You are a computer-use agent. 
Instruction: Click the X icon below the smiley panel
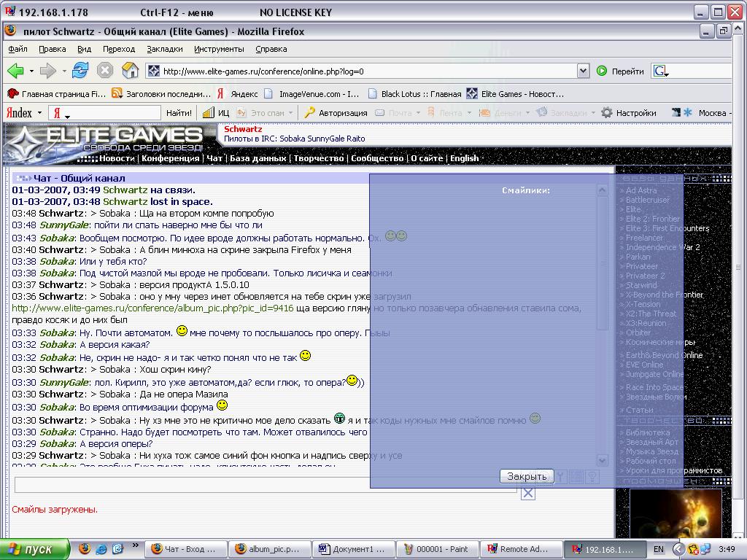(527, 494)
